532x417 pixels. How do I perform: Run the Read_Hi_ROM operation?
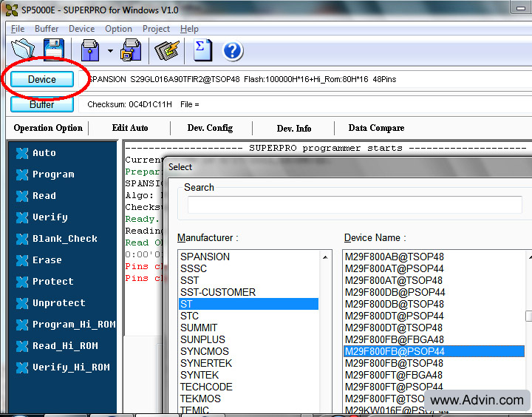(x=57, y=346)
